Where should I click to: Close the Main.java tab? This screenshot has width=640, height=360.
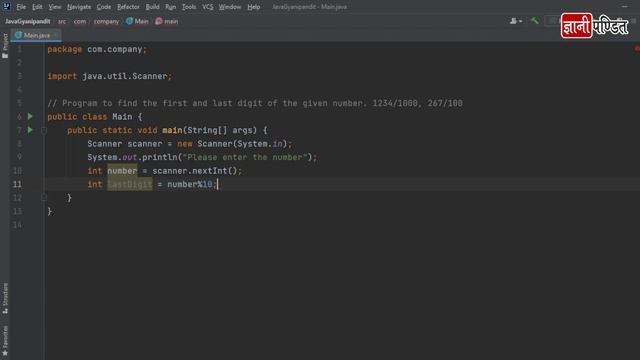point(56,36)
